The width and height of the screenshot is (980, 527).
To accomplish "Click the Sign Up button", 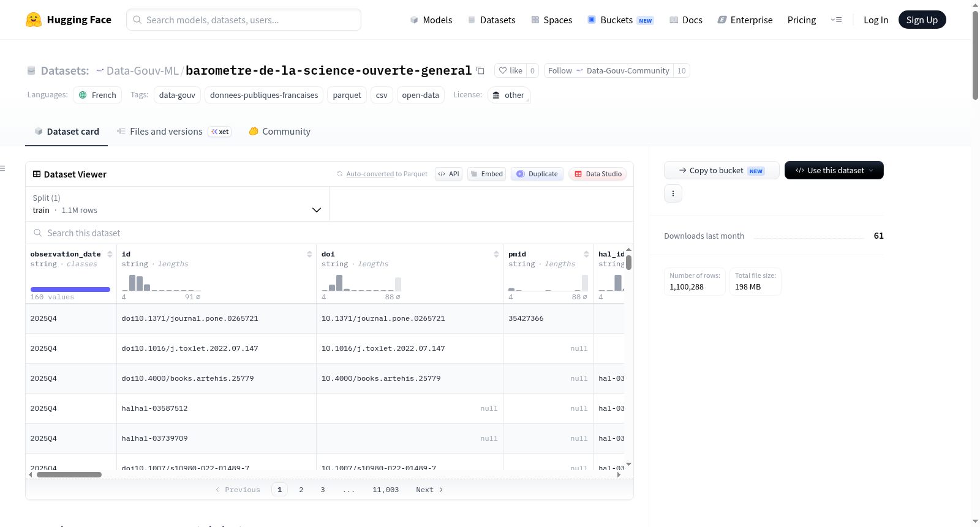I will point(922,20).
